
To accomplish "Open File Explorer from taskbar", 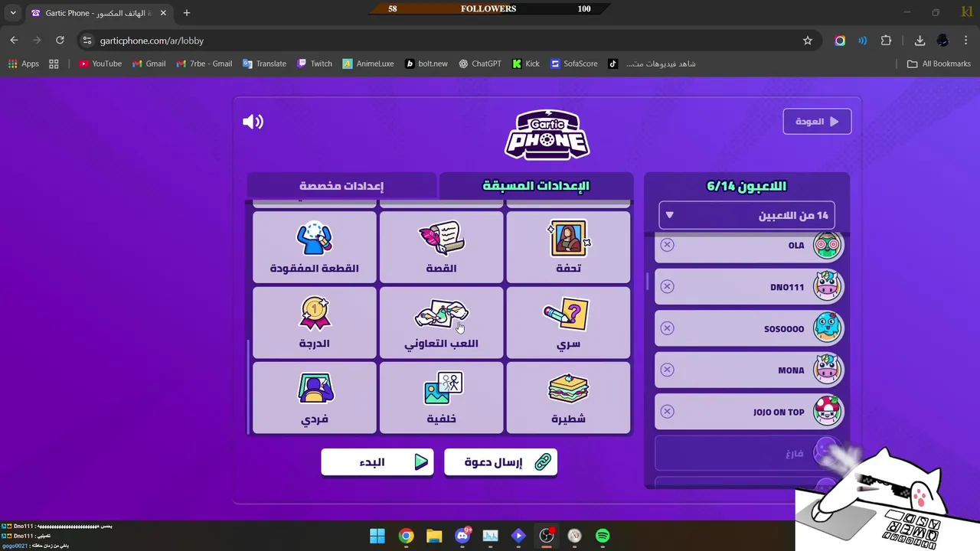I will click(434, 536).
